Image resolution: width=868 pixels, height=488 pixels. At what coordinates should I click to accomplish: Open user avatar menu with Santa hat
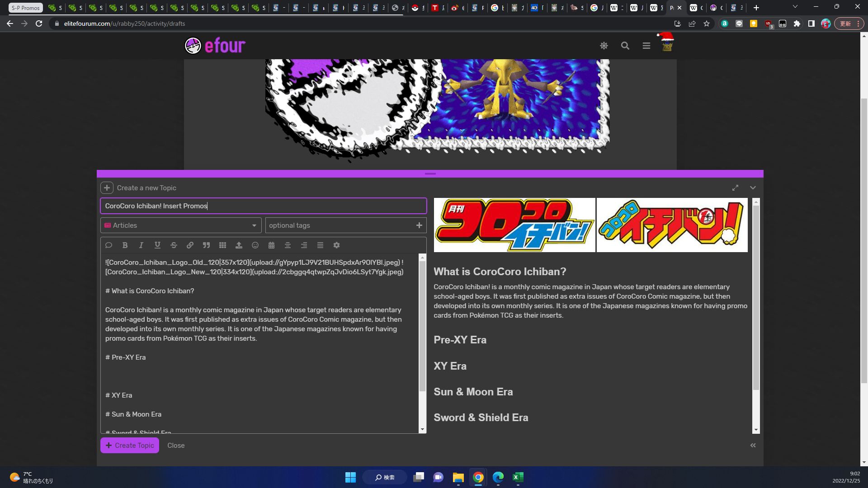click(666, 43)
